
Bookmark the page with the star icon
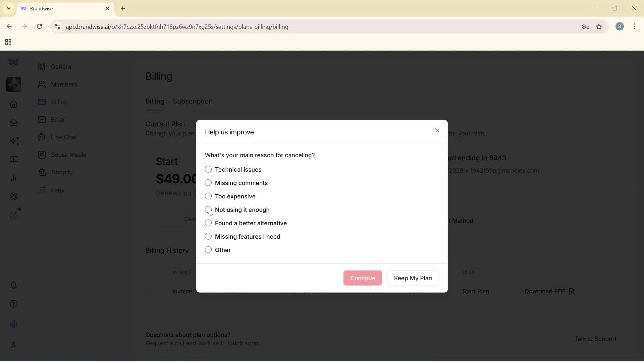pyautogui.click(x=599, y=27)
